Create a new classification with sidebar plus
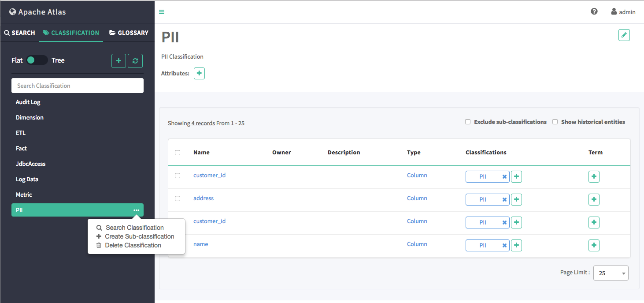This screenshot has width=644, height=303. click(119, 61)
